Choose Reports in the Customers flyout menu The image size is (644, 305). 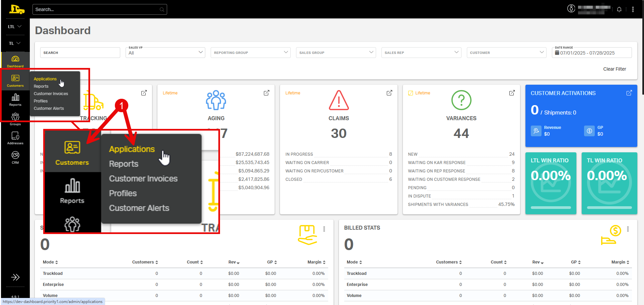tap(41, 86)
